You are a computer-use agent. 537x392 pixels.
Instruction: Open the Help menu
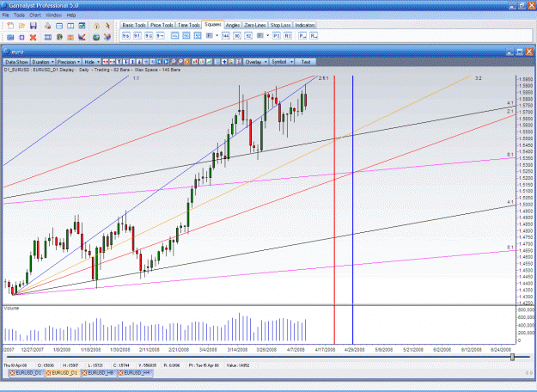(71, 15)
